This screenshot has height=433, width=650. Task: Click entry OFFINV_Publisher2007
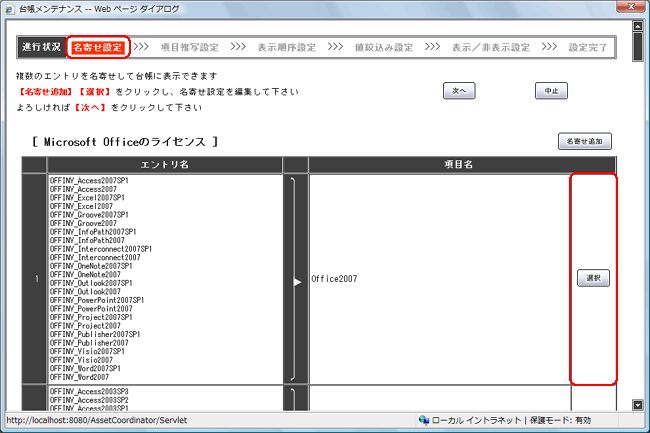pyautogui.click(x=89, y=343)
